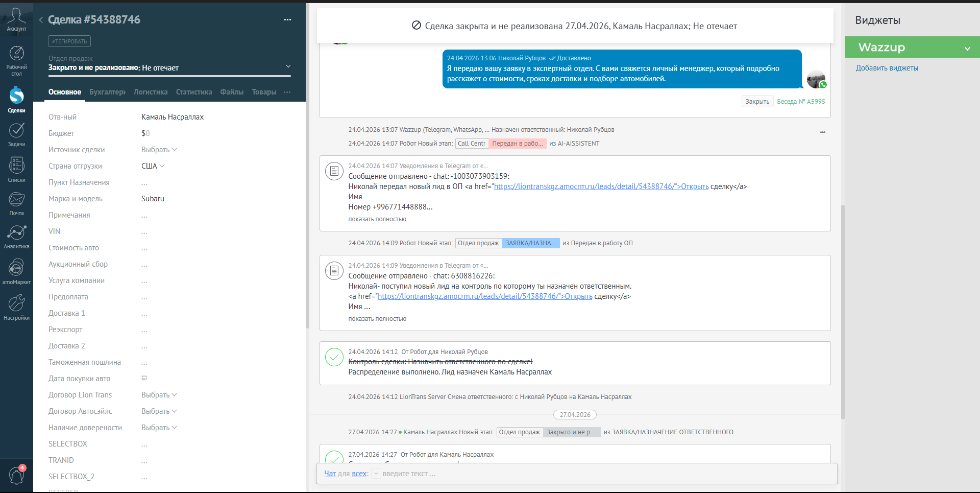Screen dimensions: 980x493
Task: Click всех recipient link in composer
Action: (359, 474)
